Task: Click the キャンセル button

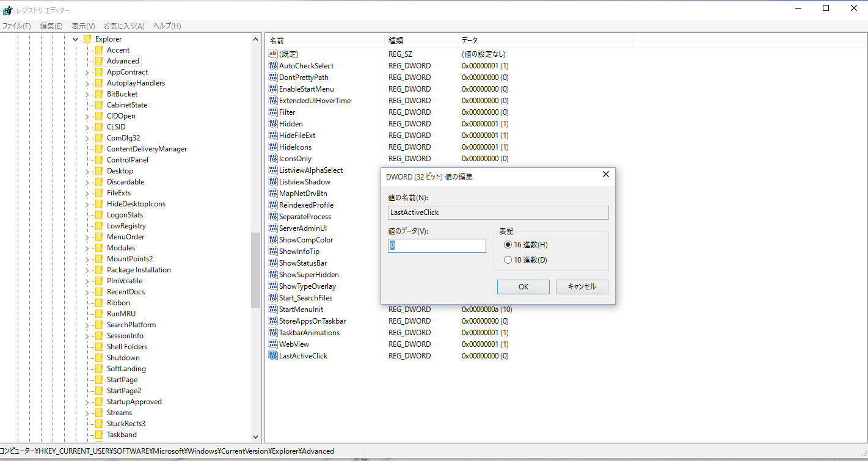Action: point(582,287)
